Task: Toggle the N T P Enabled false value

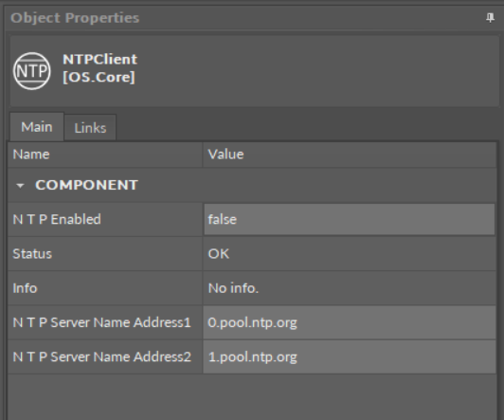Action: (350, 219)
